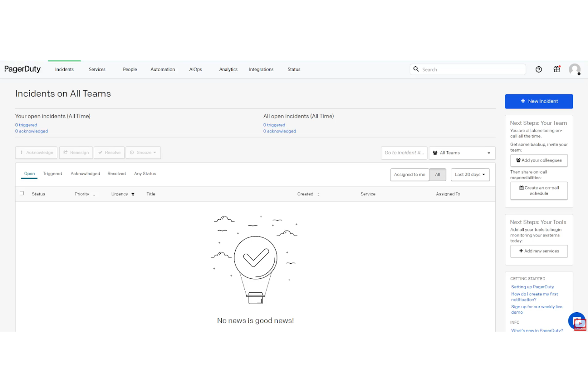Open the Analytics menu item
This screenshot has width=588, height=392.
coord(228,69)
